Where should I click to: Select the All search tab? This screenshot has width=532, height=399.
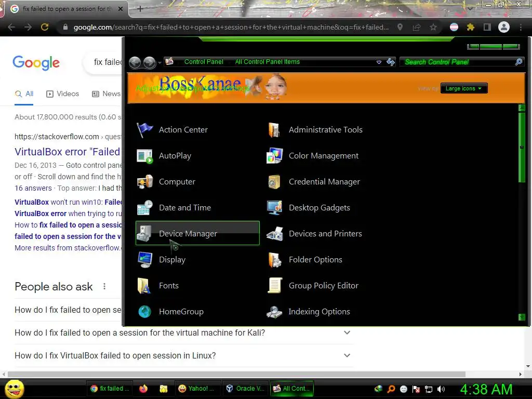tap(24, 94)
